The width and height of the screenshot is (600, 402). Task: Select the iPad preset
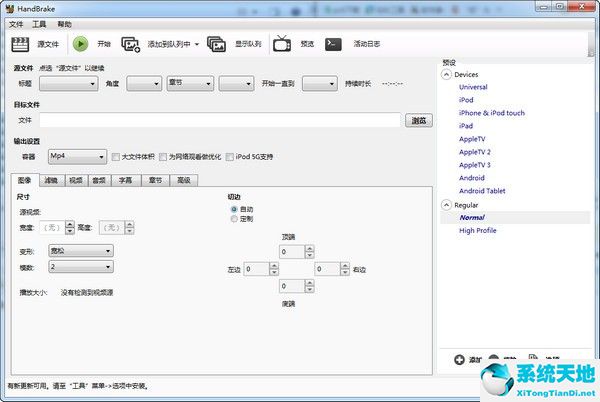(x=466, y=126)
